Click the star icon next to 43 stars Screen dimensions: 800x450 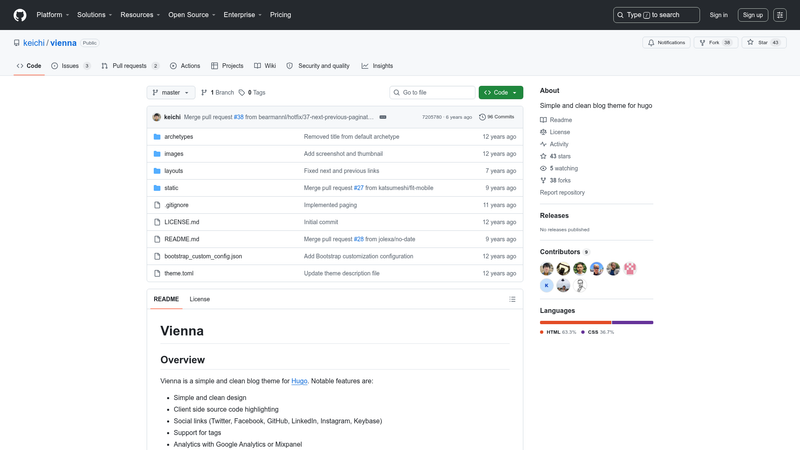(543, 156)
